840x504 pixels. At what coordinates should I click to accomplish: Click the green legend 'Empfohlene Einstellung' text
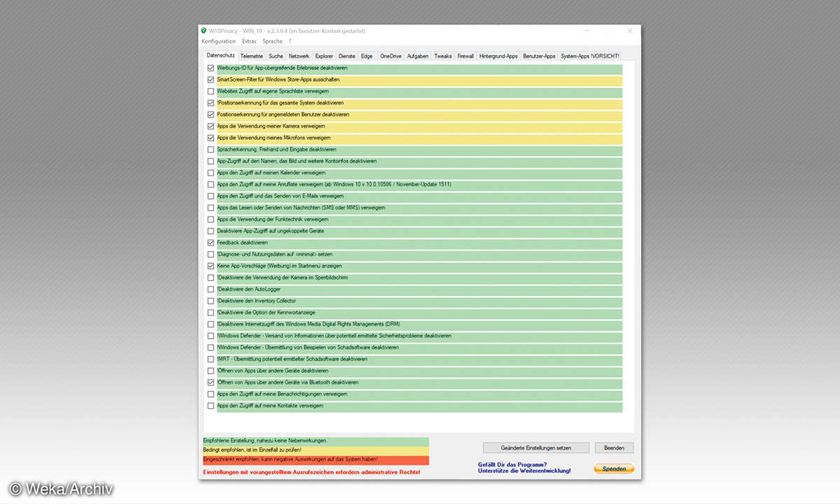(265, 441)
